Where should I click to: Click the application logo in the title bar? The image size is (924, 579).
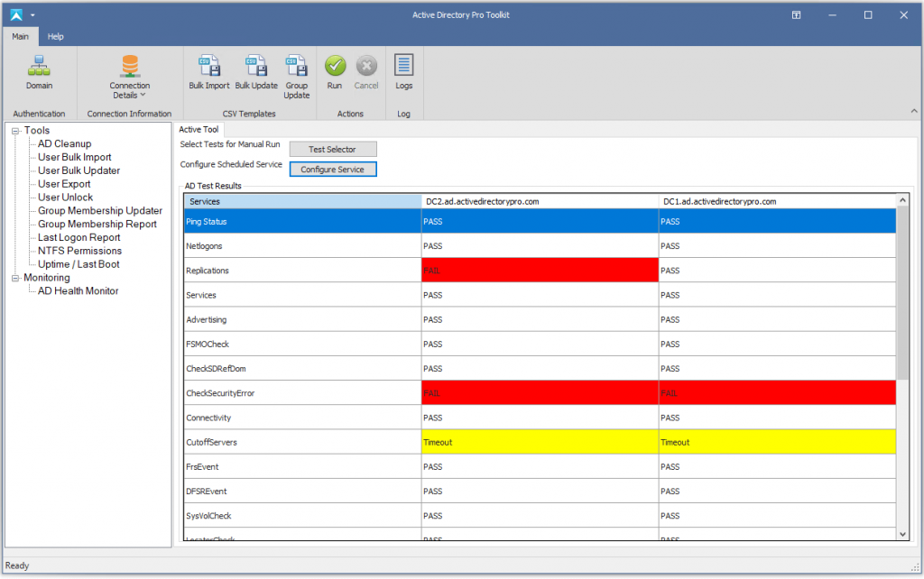[16, 14]
